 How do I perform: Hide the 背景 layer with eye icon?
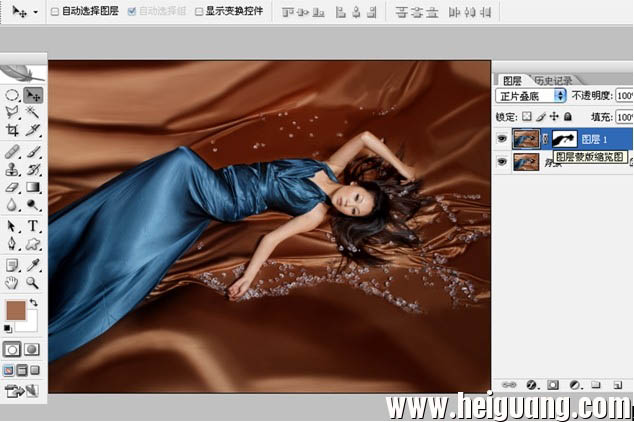click(x=502, y=162)
